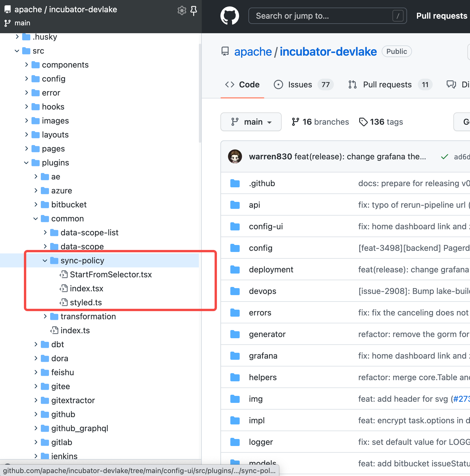Click the config-ui folder icon

[x=235, y=226]
